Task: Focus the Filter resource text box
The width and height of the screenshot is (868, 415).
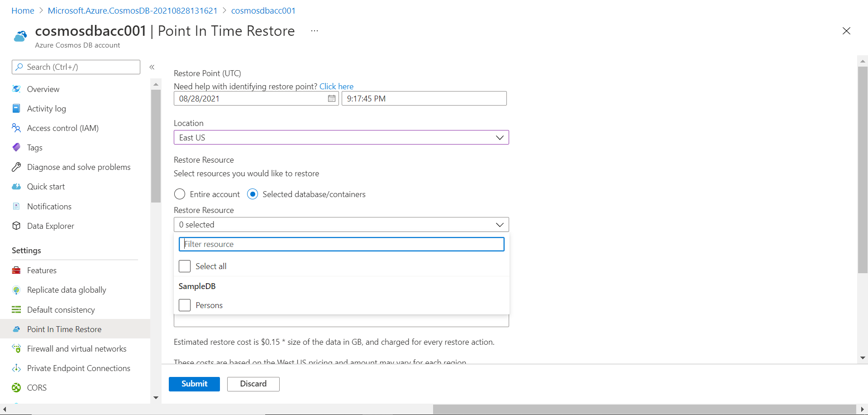Action: [341, 244]
